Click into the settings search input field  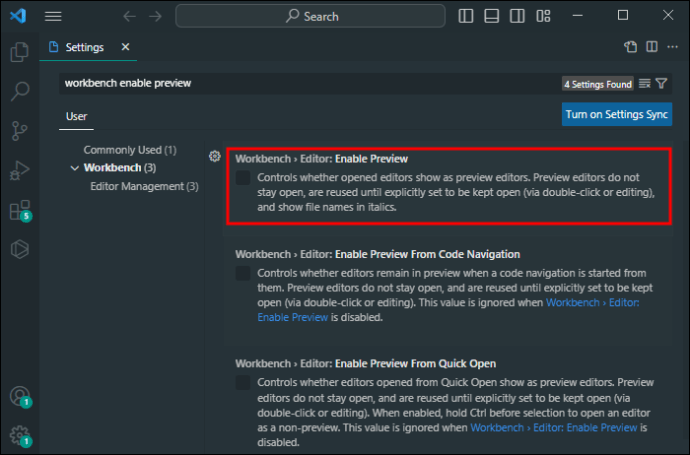pos(300,83)
